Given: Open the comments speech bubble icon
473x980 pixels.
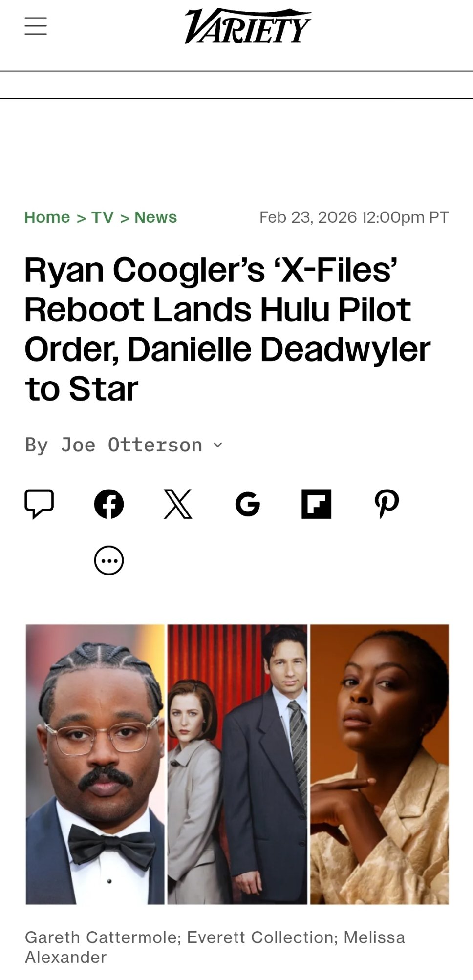Looking at the screenshot, I should pos(39,504).
